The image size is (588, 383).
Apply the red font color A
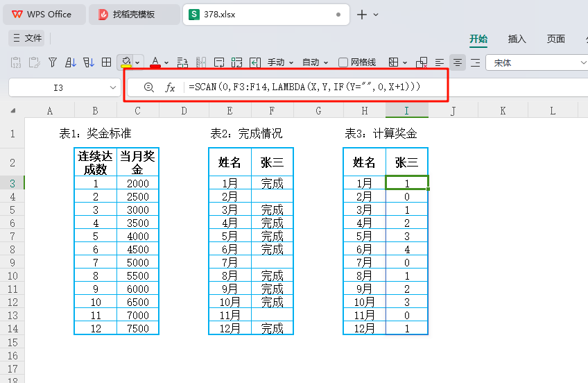pos(155,62)
